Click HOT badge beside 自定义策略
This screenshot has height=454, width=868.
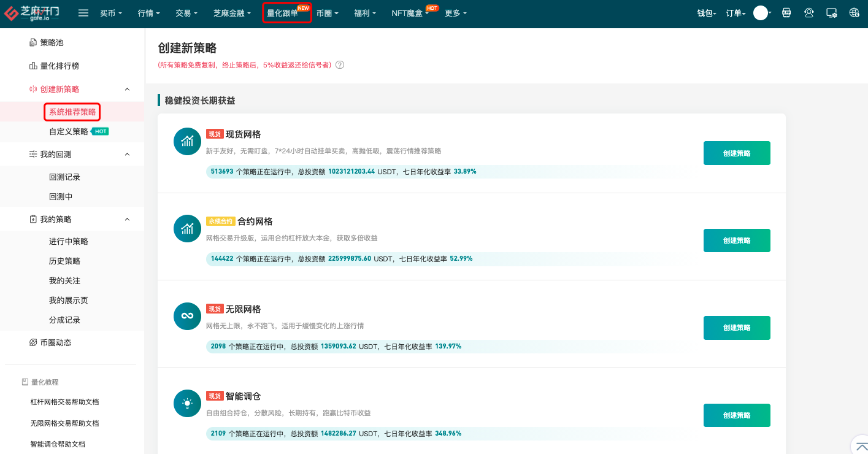tap(100, 131)
